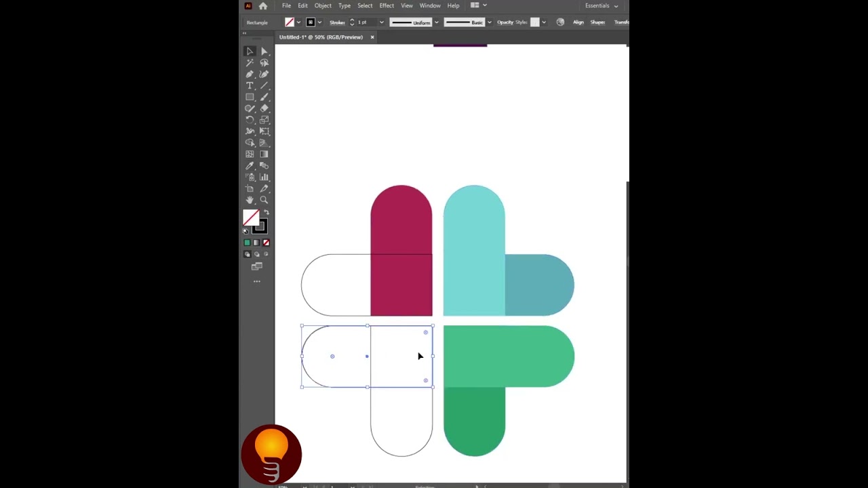
Task: Open the Edit menu
Action: 302,5
